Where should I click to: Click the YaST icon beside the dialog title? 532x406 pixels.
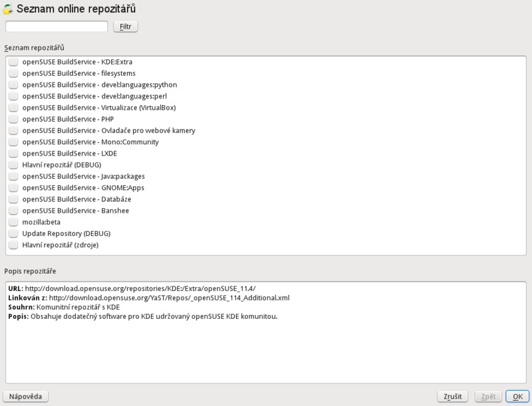pos(7,9)
